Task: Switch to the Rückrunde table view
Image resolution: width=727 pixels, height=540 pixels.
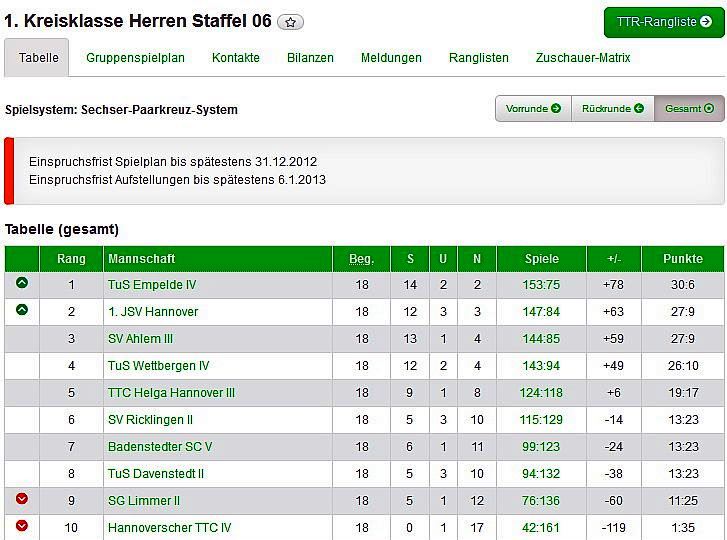Action: (x=612, y=109)
